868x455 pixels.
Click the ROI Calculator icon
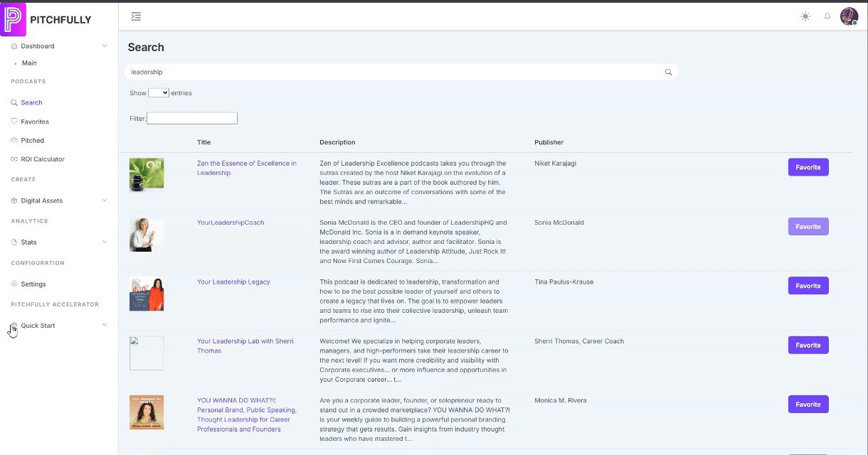tap(14, 159)
